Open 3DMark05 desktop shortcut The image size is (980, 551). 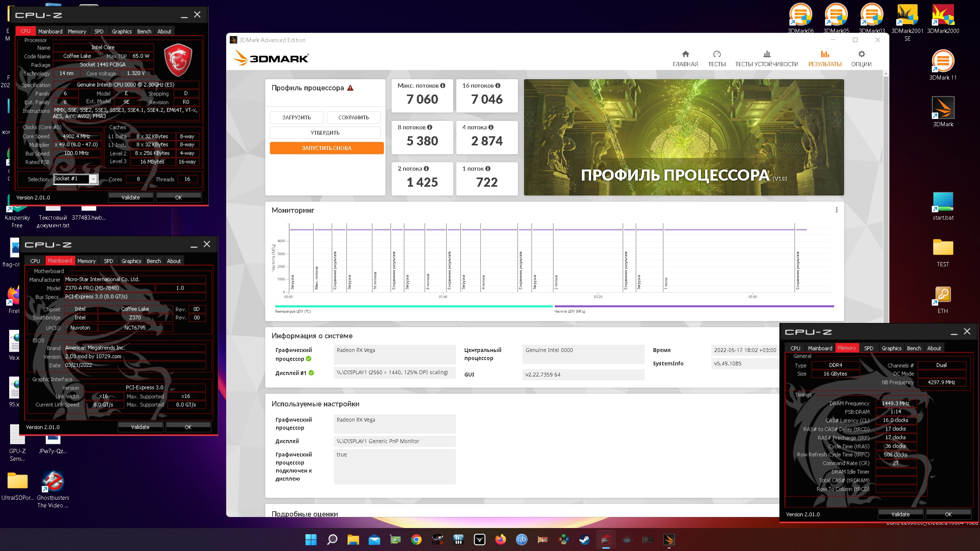(x=836, y=18)
